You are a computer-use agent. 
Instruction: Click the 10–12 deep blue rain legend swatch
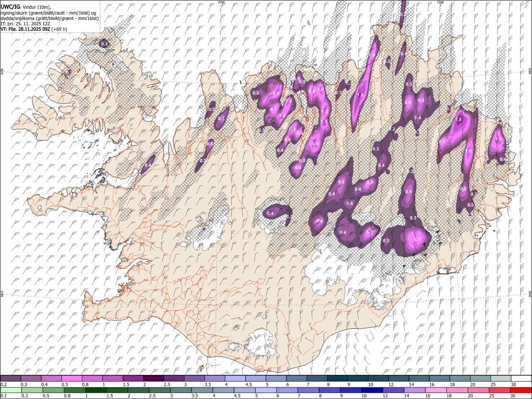(372, 390)
